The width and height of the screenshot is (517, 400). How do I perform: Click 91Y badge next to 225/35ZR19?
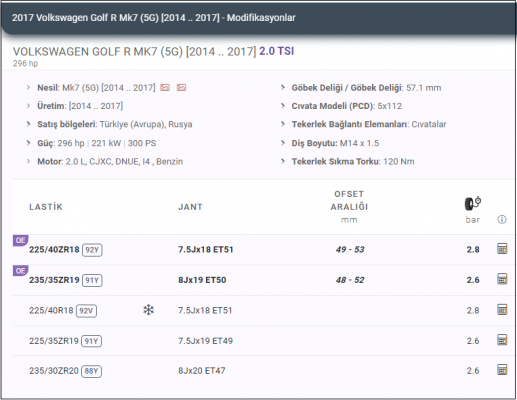pyautogui.click(x=92, y=341)
